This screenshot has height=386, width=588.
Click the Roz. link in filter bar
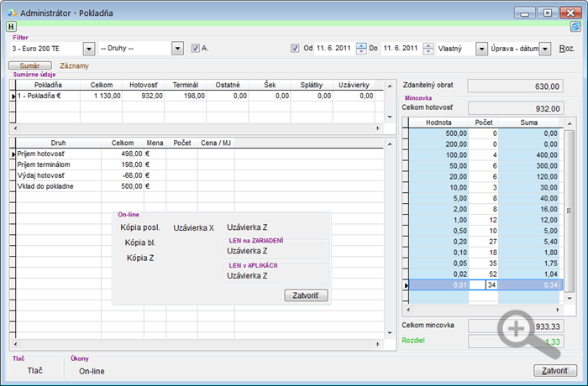coord(566,49)
